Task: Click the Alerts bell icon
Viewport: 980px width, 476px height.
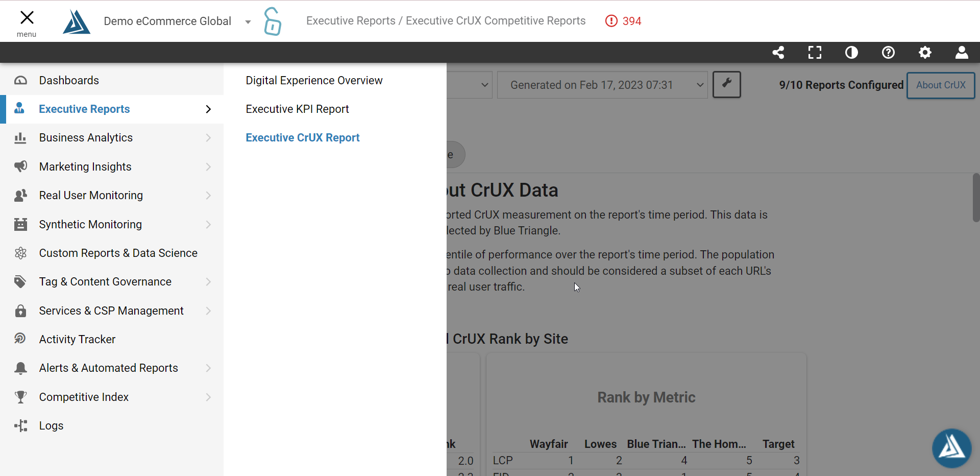Action: coord(20,368)
